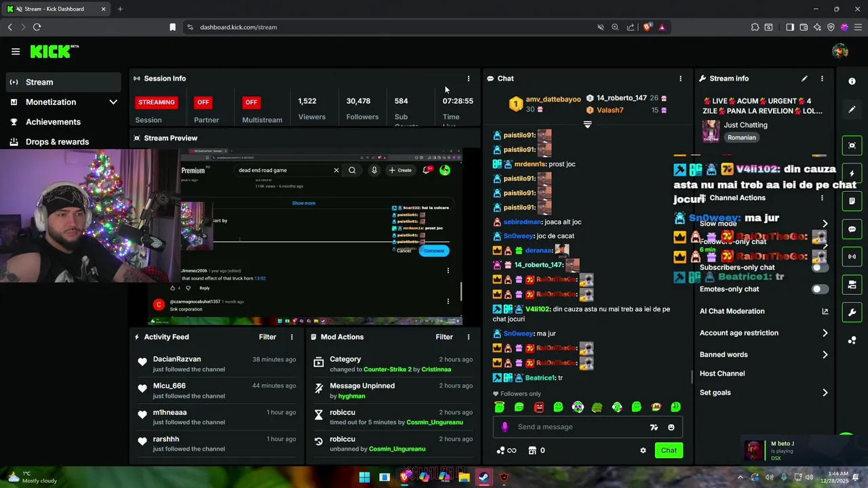868x488 pixels.
Task: Toggle the camera panel icon in rail
Action: (x=852, y=285)
